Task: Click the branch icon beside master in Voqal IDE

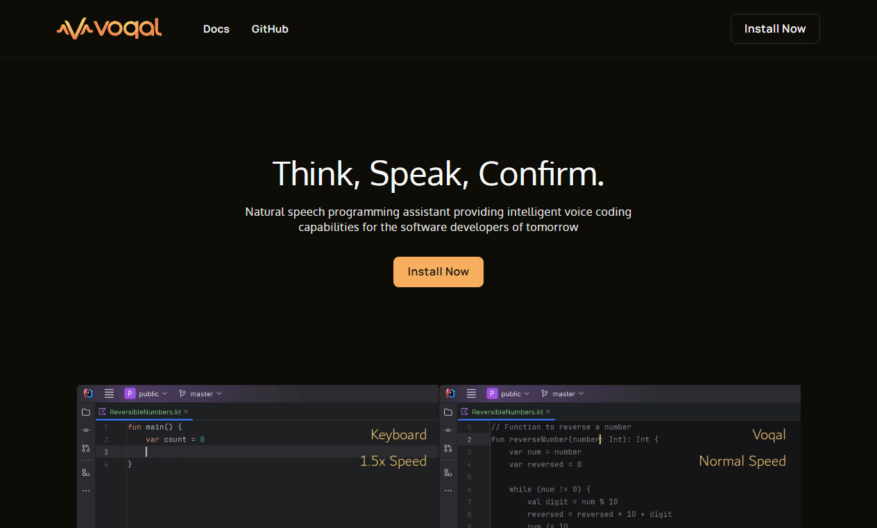Action: (544, 394)
